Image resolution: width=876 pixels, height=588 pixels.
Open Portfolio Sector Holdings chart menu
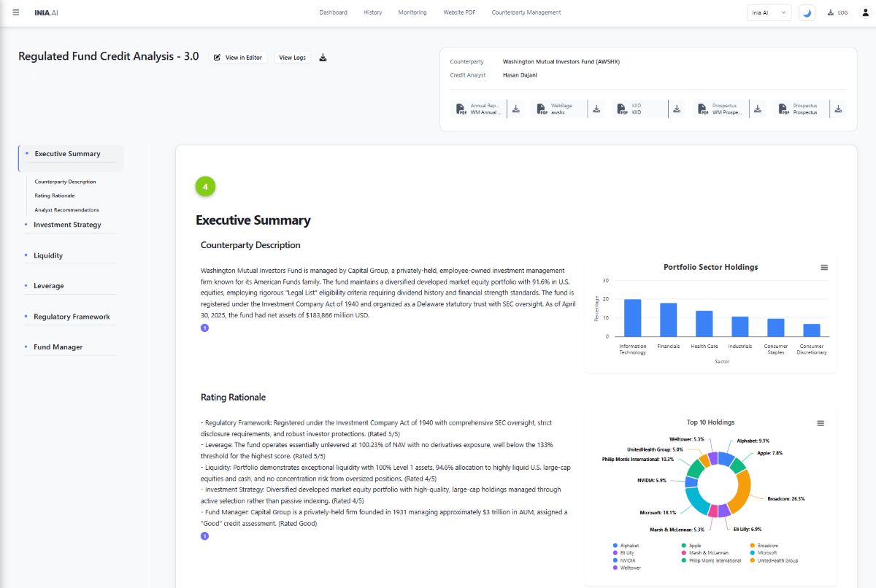(824, 268)
